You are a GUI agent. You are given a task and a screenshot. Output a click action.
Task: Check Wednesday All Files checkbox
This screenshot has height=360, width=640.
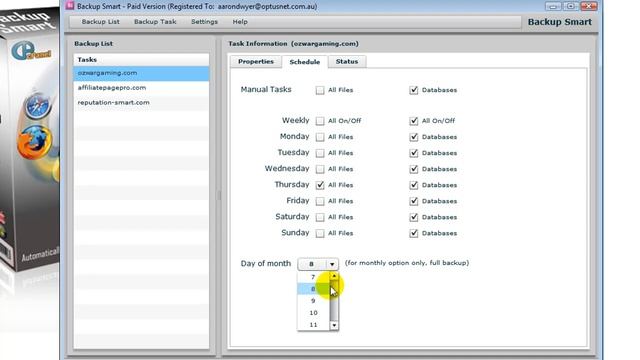320,169
